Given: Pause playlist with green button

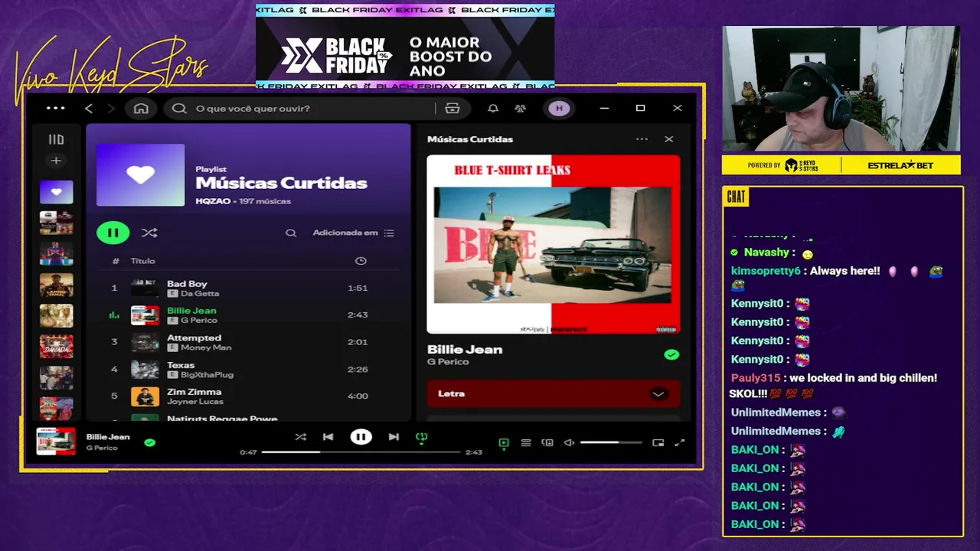Looking at the screenshot, I should coord(113,233).
